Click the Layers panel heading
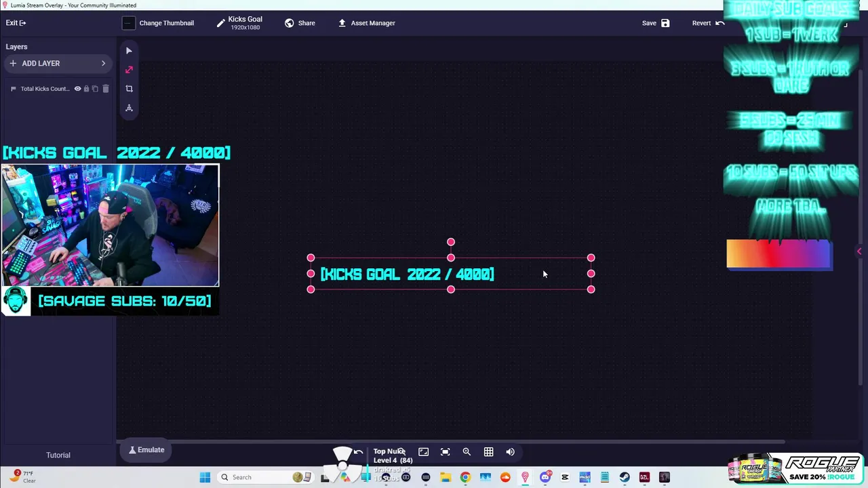868x488 pixels. click(x=17, y=47)
